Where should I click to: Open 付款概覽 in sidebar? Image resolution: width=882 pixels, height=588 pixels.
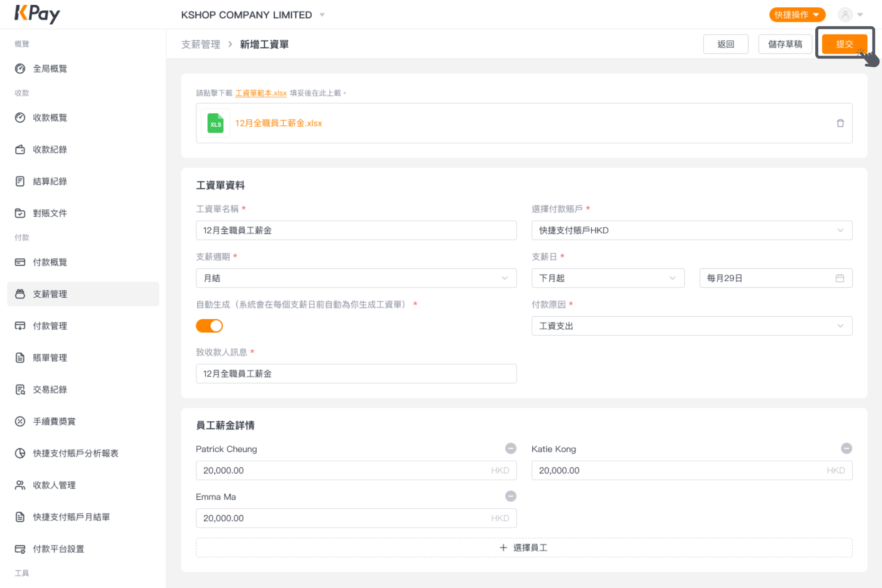click(x=83, y=262)
